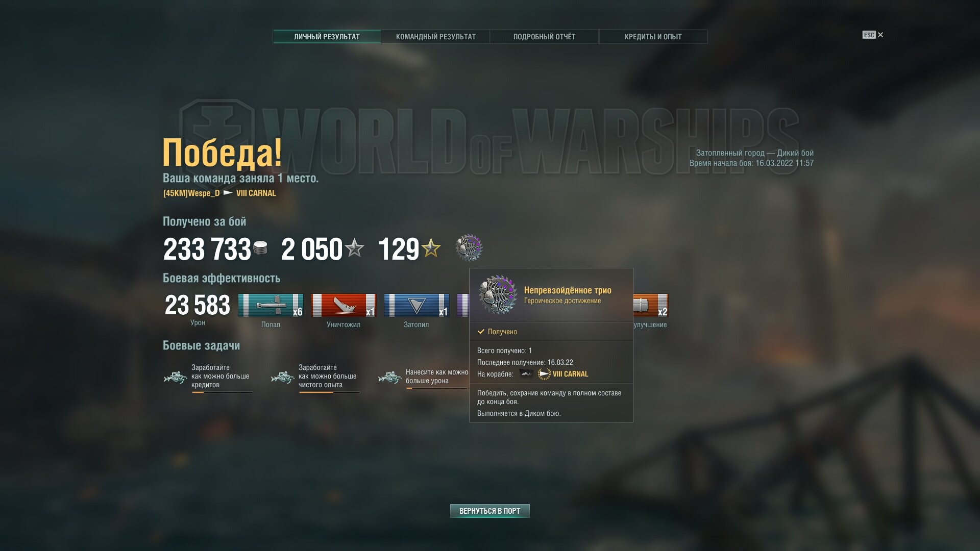Click the player name [45KM]Wespe_D
The width and height of the screenshot is (980, 551).
(191, 193)
